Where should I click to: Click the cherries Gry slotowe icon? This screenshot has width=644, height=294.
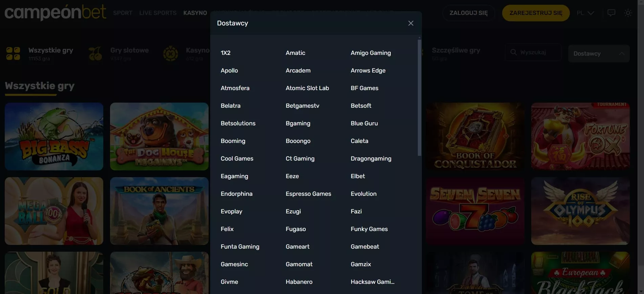click(95, 54)
